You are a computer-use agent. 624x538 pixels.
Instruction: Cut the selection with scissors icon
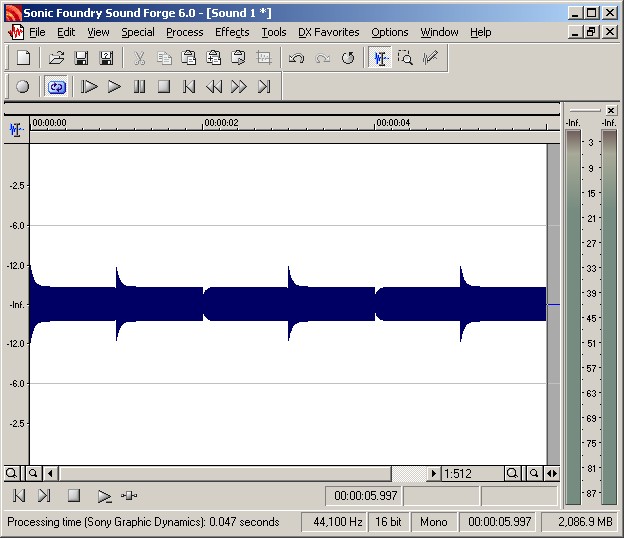(x=139, y=58)
